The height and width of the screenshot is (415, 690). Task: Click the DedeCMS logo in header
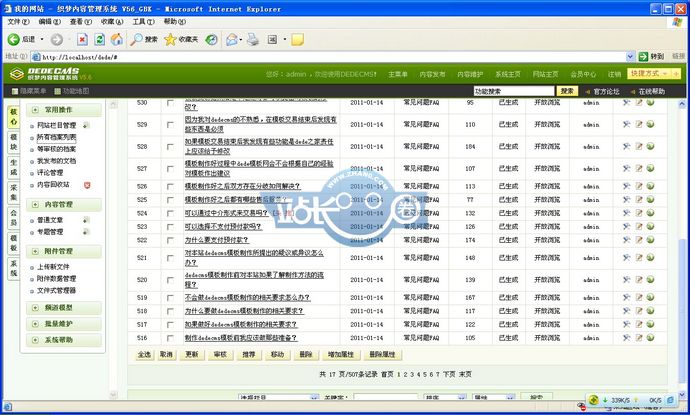pos(50,73)
